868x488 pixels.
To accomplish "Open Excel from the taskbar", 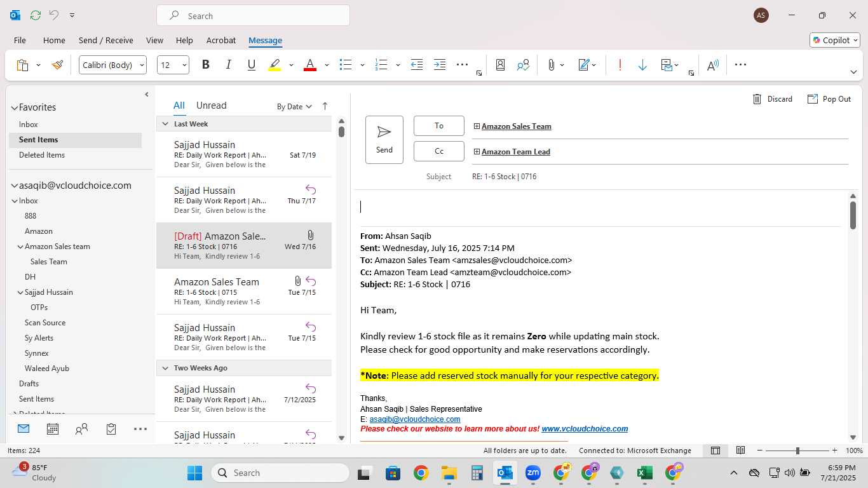I will tap(644, 473).
